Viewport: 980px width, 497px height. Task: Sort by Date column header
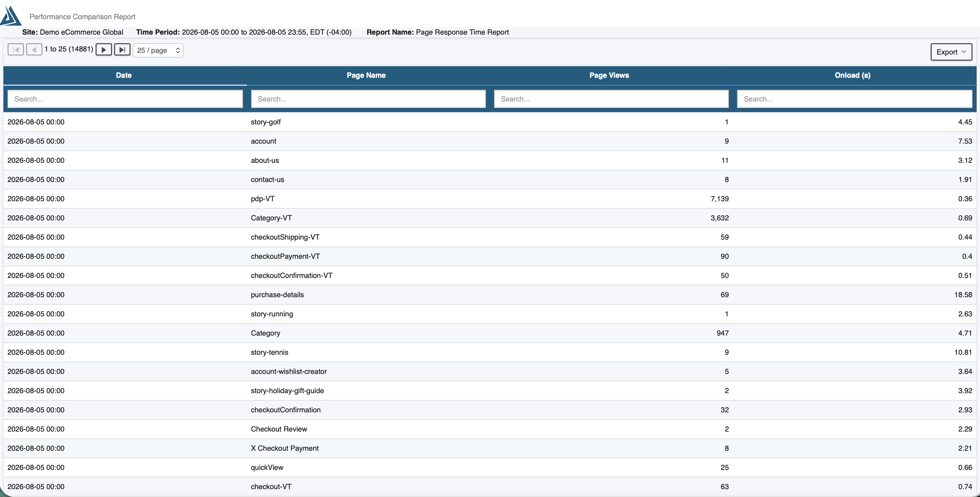coord(124,75)
